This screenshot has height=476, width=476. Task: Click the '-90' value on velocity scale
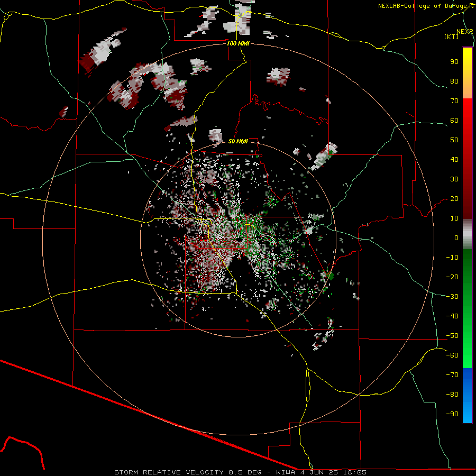(x=452, y=414)
